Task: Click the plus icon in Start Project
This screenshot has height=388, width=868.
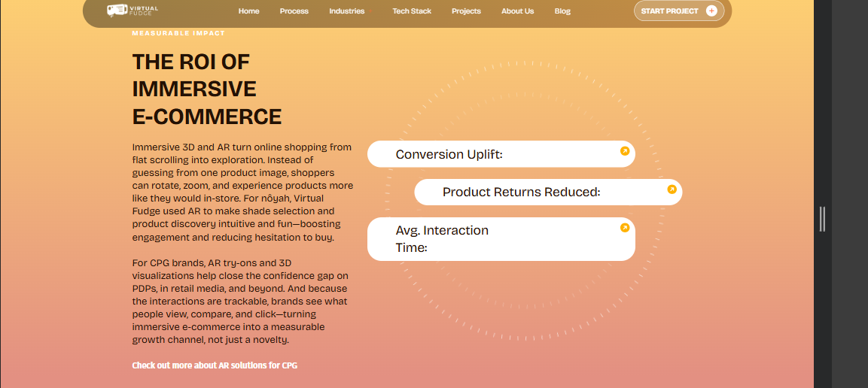Action: point(711,11)
